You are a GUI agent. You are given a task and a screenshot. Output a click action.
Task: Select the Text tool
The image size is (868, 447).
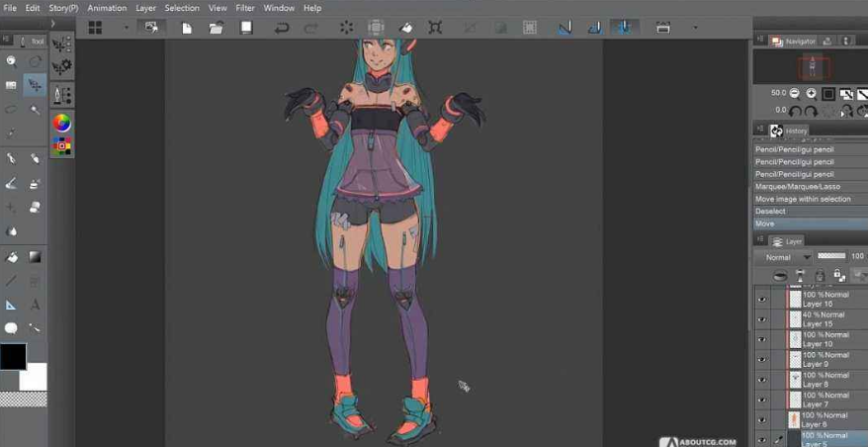pyautogui.click(x=35, y=306)
